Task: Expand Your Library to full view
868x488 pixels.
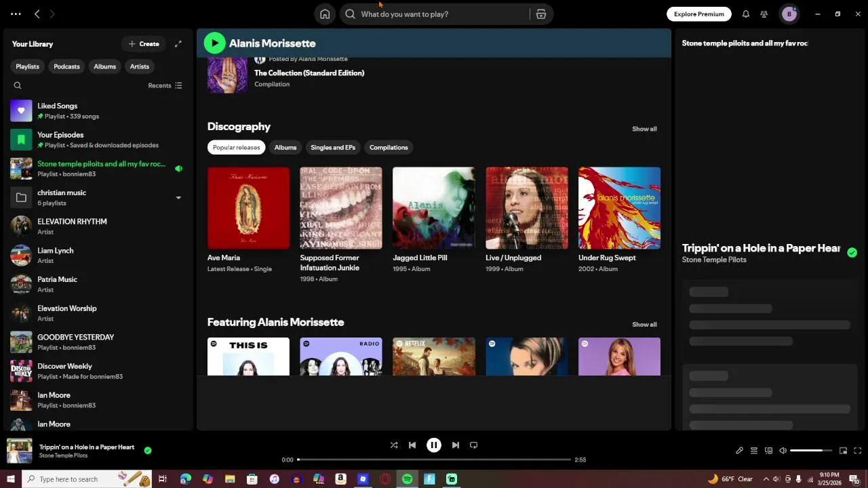Action: pos(178,44)
